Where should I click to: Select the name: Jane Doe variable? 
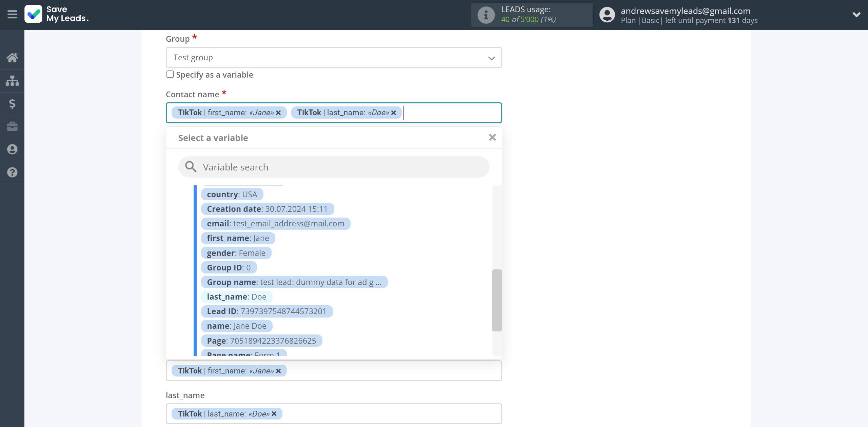[x=236, y=326]
